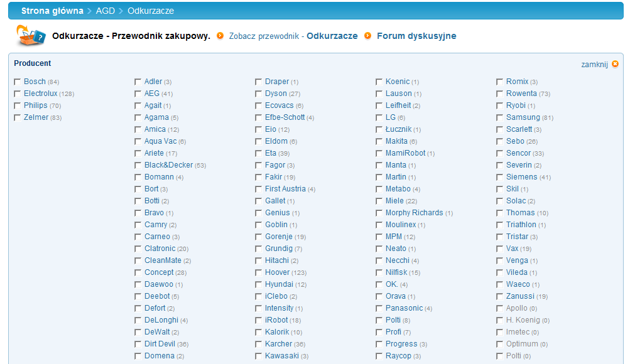The image size is (640, 364).
Task: Click the Hyundai label
Action: pos(279,284)
